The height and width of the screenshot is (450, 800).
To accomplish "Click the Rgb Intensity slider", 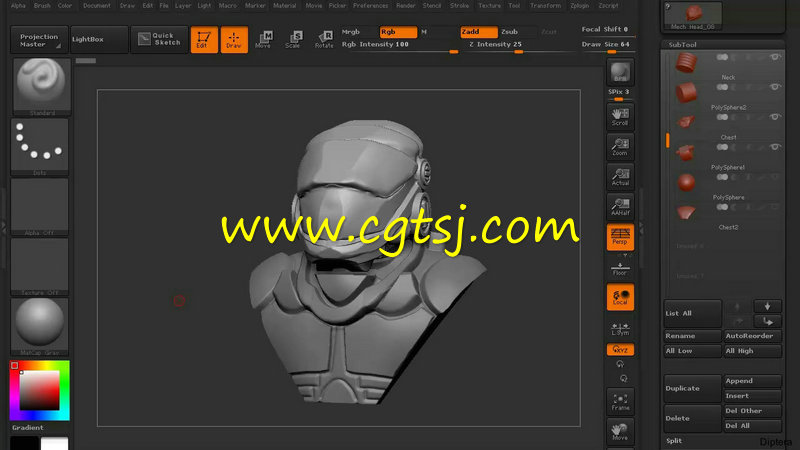I will pyautogui.click(x=399, y=46).
